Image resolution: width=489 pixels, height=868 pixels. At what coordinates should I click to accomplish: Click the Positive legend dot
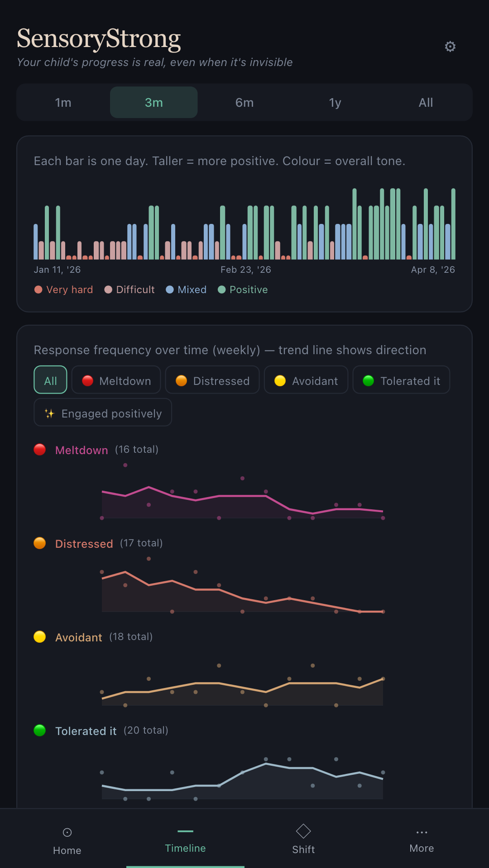222,289
